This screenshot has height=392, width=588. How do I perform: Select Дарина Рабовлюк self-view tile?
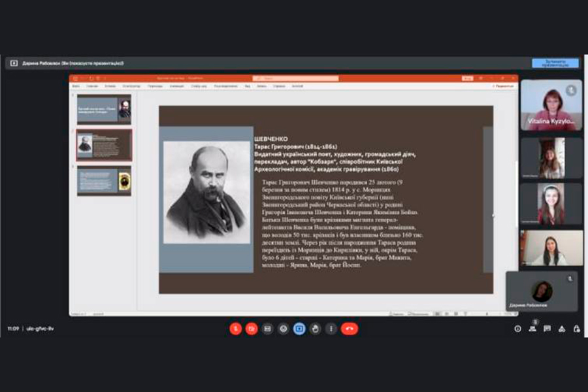[x=542, y=291]
